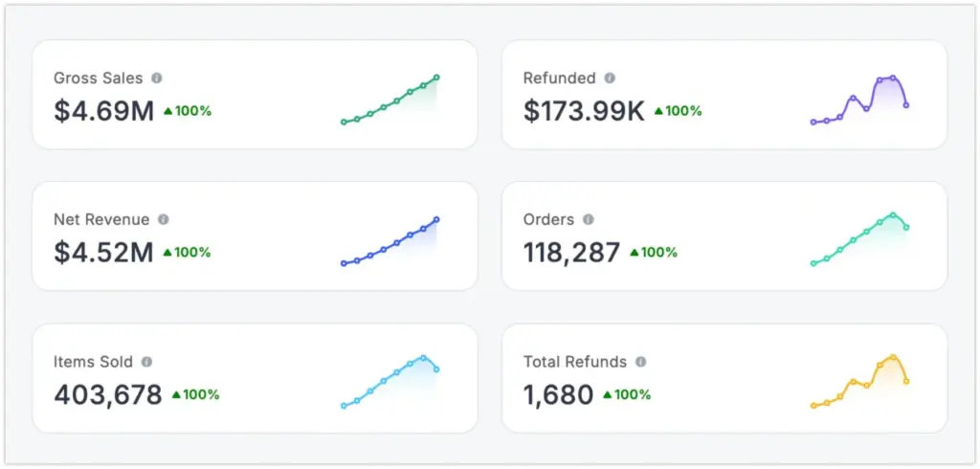Click the 100% change next to $173.99K
980x469 pixels.
point(683,111)
